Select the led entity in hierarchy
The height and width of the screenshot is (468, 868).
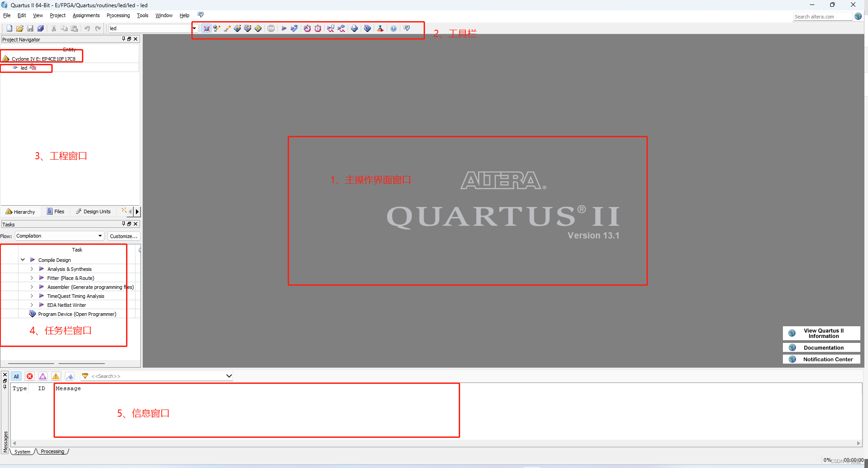[x=24, y=68]
